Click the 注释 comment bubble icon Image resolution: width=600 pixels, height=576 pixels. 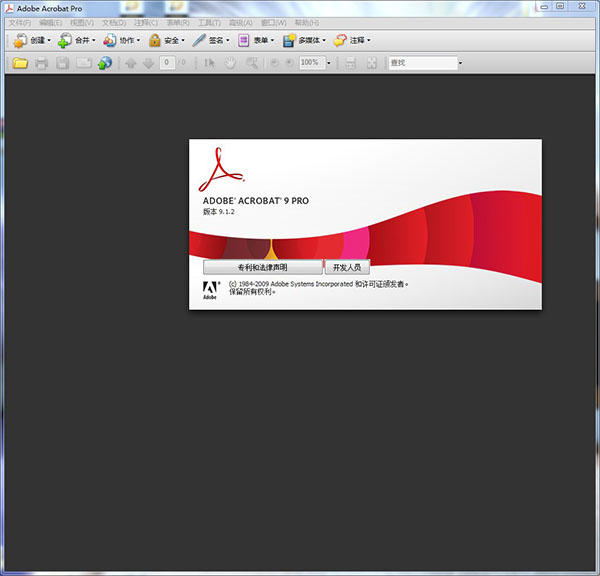point(340,40)
